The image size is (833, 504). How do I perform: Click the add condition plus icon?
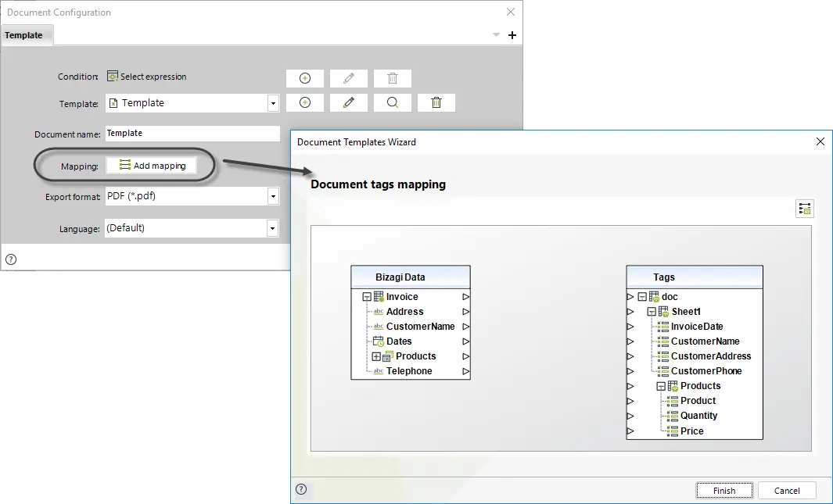click(305, 78)
